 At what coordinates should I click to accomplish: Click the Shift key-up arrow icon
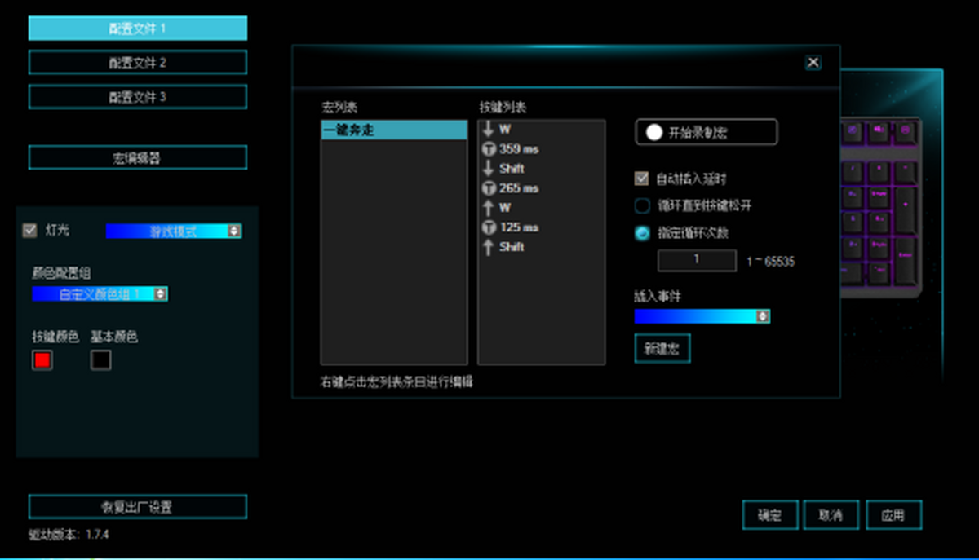coord(489,247)
